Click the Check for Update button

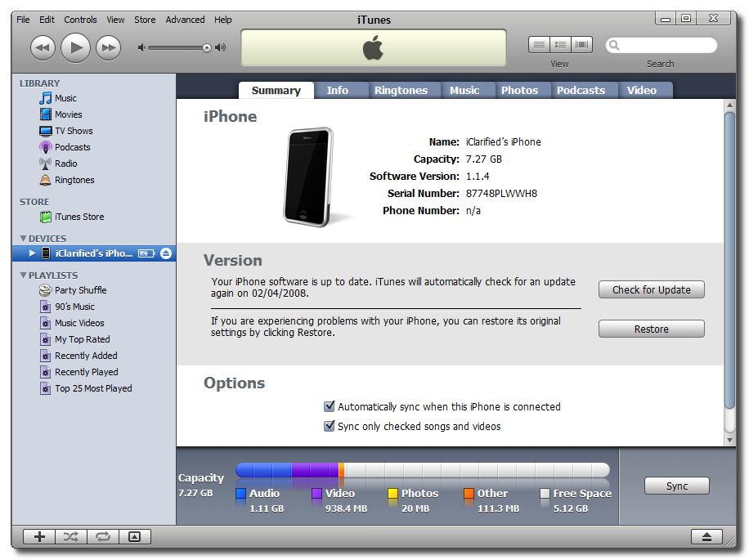(652, 289)
